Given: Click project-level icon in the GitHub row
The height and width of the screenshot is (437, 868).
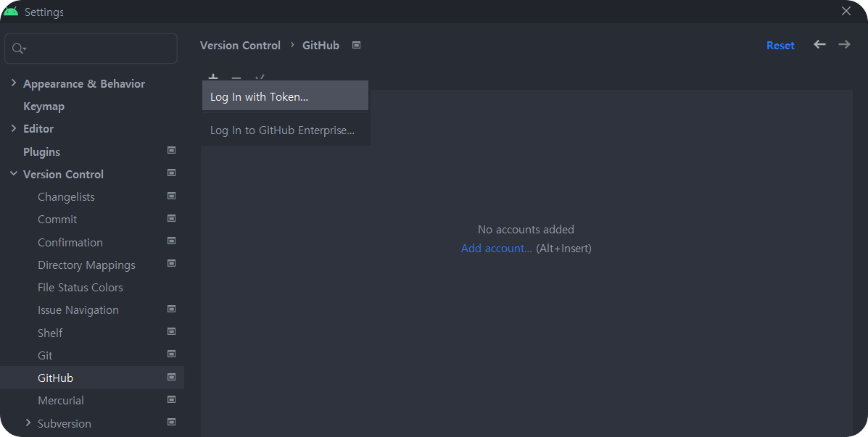Looking at the screenshot, I should (x=172, y=377).
